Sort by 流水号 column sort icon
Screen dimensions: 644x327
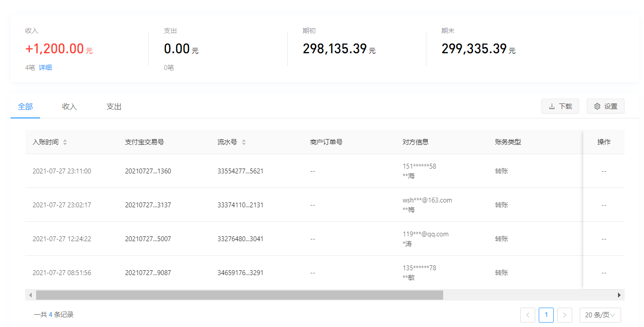(x=244, y=142)
